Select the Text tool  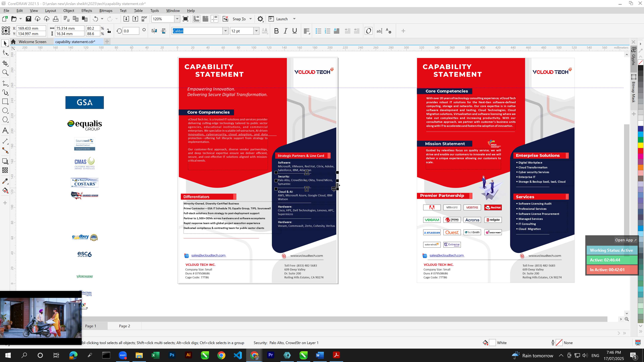tap(5, 130)
